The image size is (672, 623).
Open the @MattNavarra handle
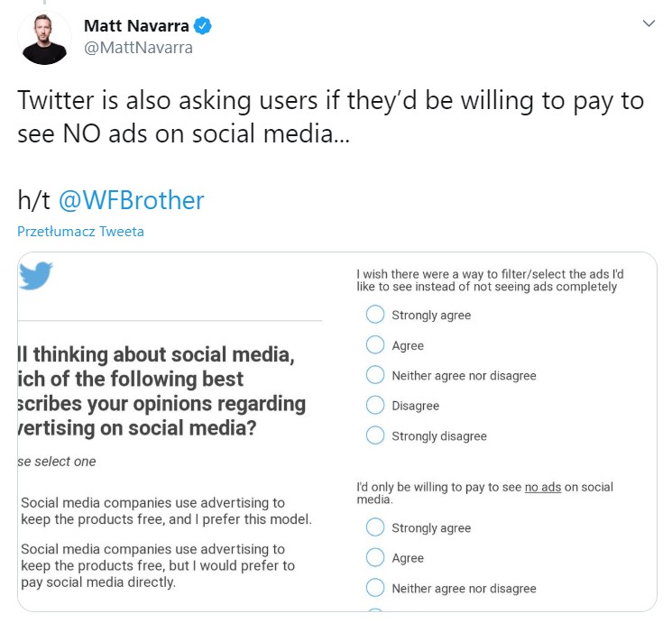(x=138, y=48)
